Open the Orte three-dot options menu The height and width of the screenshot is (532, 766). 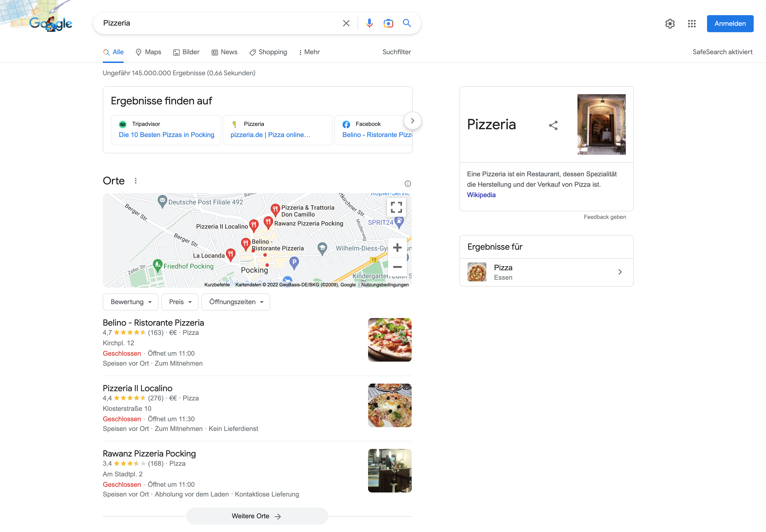click(x=135, y=181)
